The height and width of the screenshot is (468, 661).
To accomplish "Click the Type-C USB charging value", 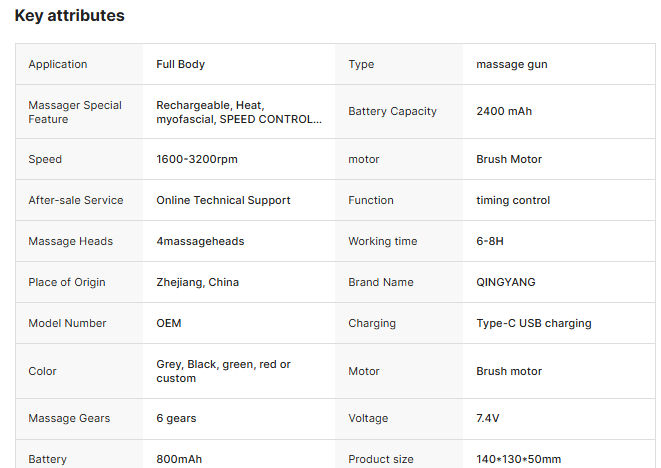I will (533, 323).
